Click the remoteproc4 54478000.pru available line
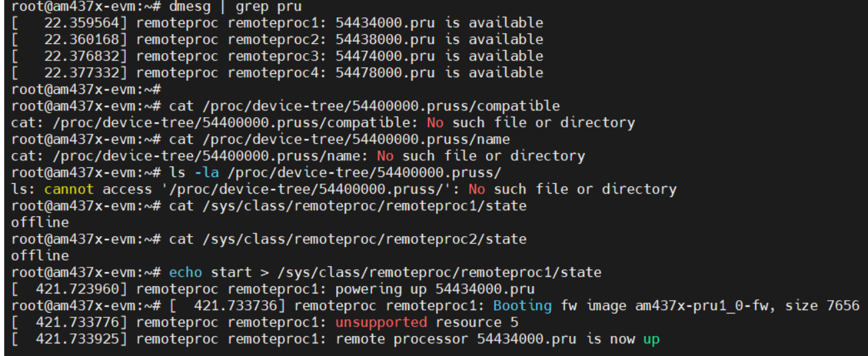 pyautogui.click(x=277, y=73)
